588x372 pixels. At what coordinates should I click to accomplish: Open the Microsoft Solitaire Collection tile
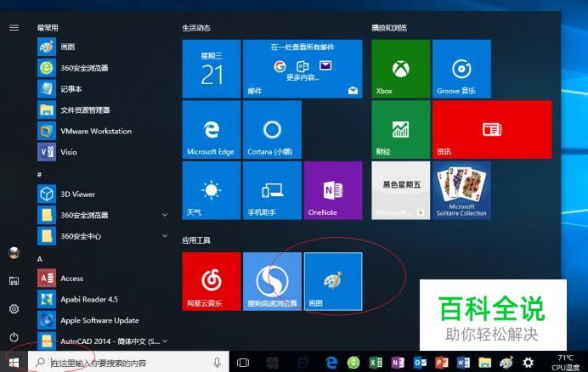pos(461,190)
